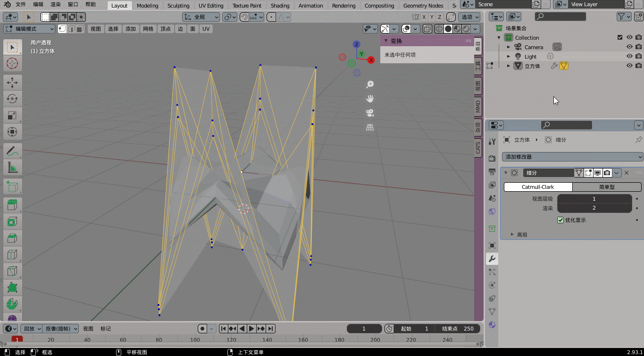The width and height of the screenshot is (644, 356).
Task: Switch perspective/orthographic with grid icon
Action: click(370, 127)
